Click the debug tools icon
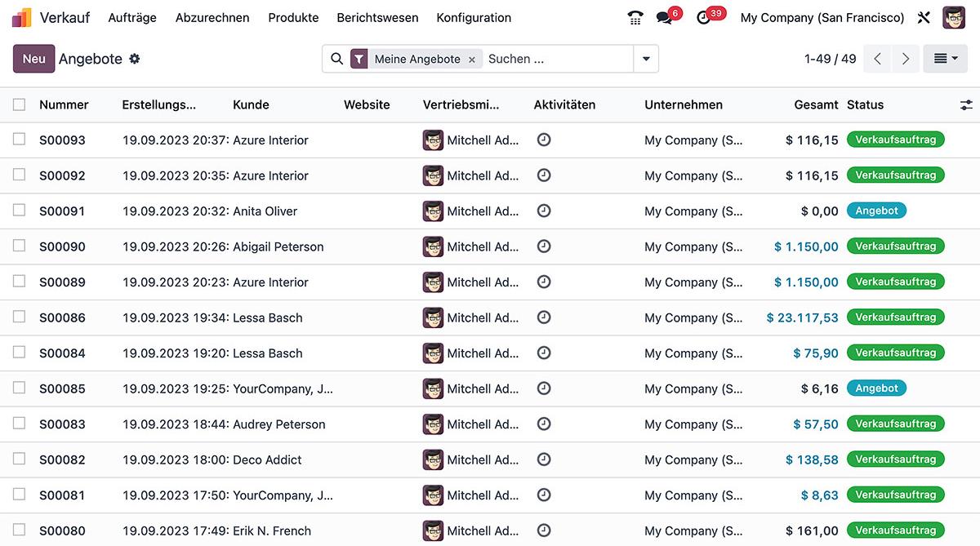This screenshot has height=546, width=980. (x=924, y=18)
